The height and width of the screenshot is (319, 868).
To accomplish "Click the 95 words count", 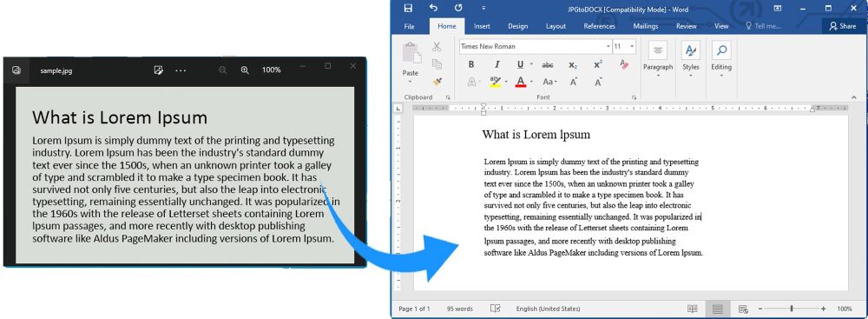I will point(459,309).
